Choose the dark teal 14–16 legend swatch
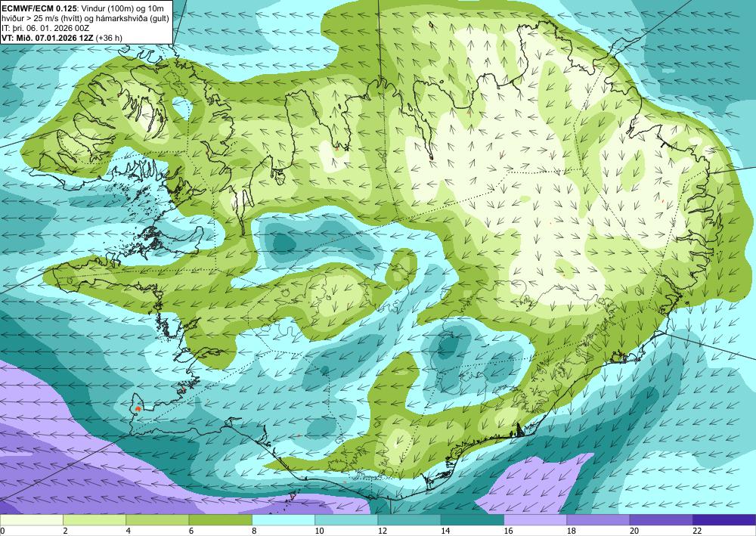 click(x=472, y=520)
